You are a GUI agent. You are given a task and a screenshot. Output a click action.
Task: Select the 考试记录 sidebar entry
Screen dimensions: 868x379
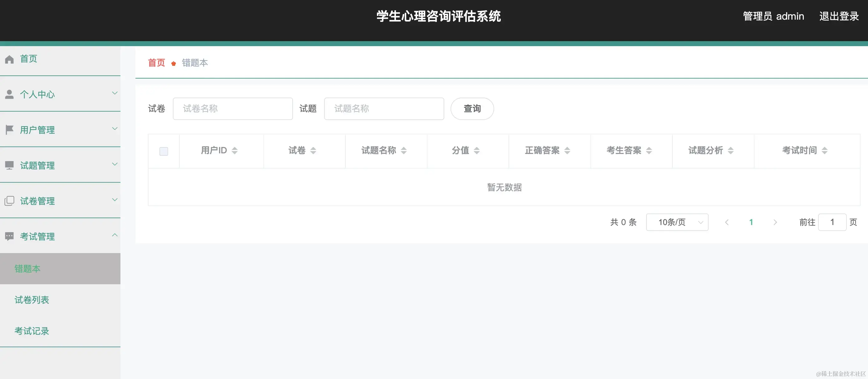coord(32,331)
